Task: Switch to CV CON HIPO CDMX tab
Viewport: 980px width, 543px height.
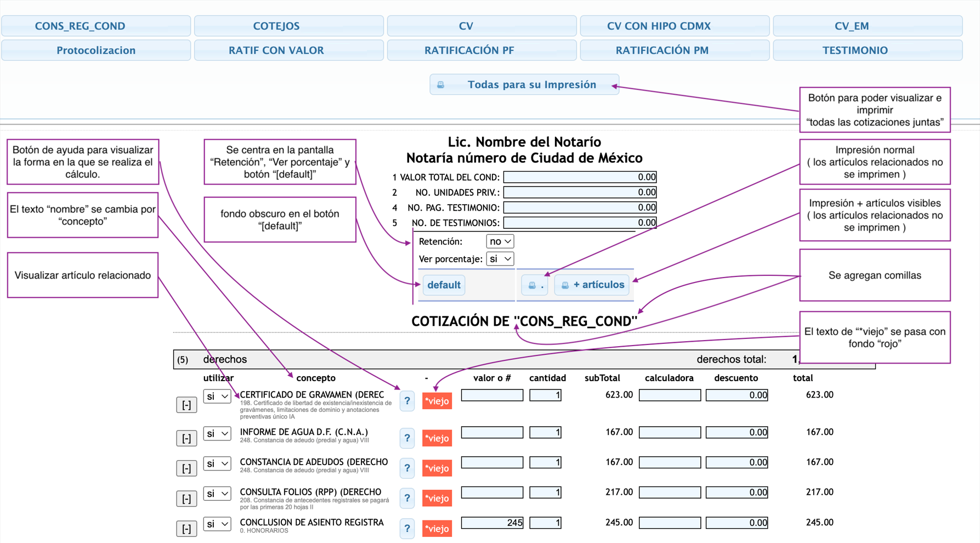Action: coord(675,26)
